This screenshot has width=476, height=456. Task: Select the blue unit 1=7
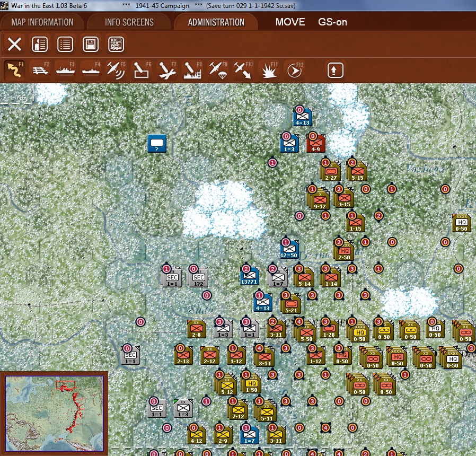250,435
